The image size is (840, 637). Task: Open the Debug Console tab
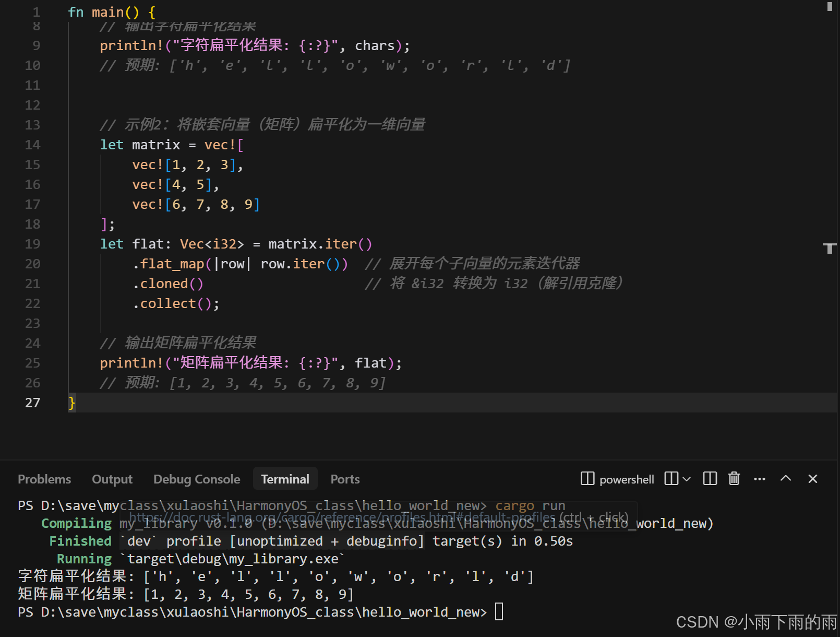click(x=197, y=479)
